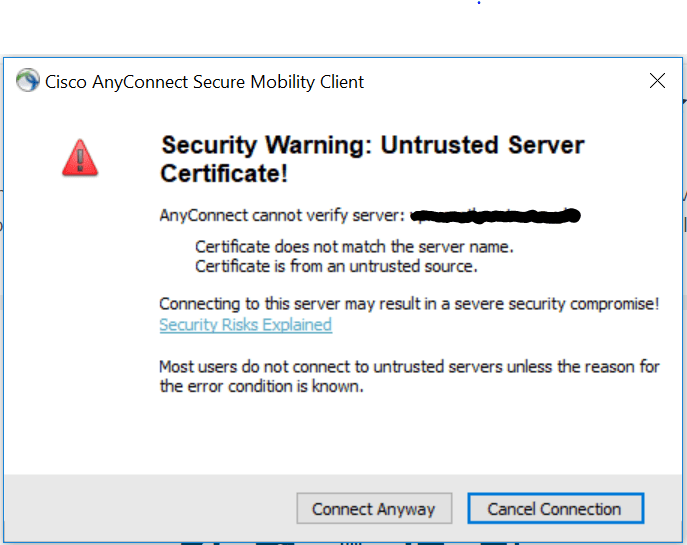
Task: Select the 'Security Warning: Untrusted Server Certificate!' heading
Action: click(x=372, y=159)
